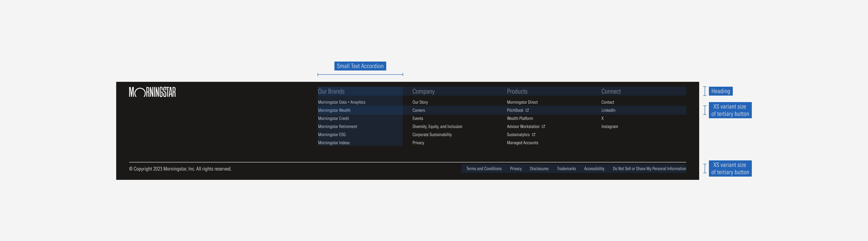Screen dimensions: 868x241
Task: Click the external link icon beside Sustainalytics
Action: coord(534,134)
